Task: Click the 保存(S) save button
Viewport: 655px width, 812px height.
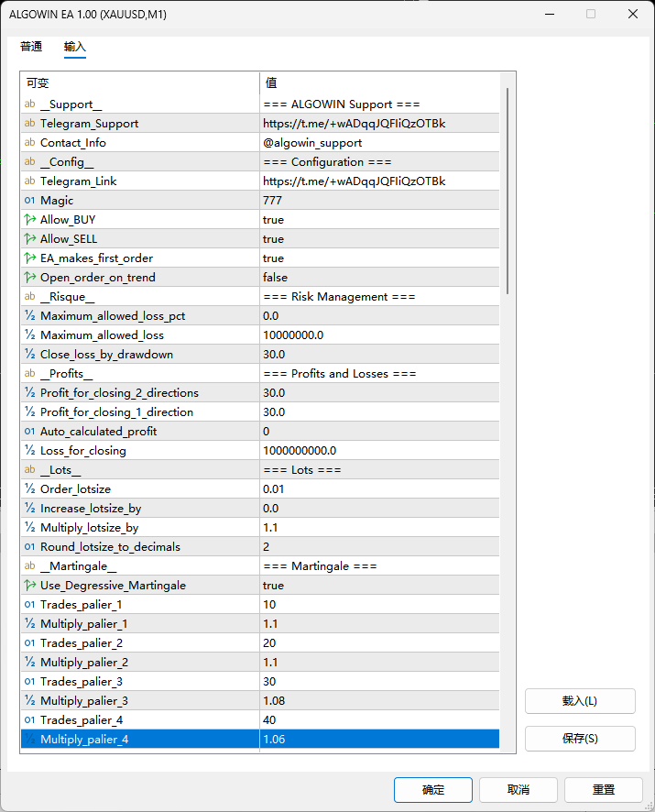Action: [x=580, y=739]
